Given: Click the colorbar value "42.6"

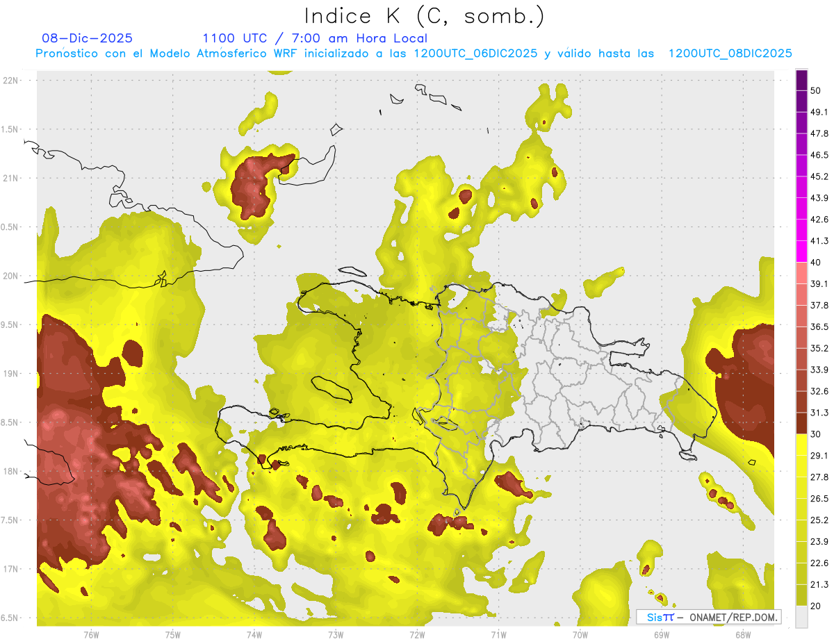Looking at the screenshot, I should pos(819,220).
